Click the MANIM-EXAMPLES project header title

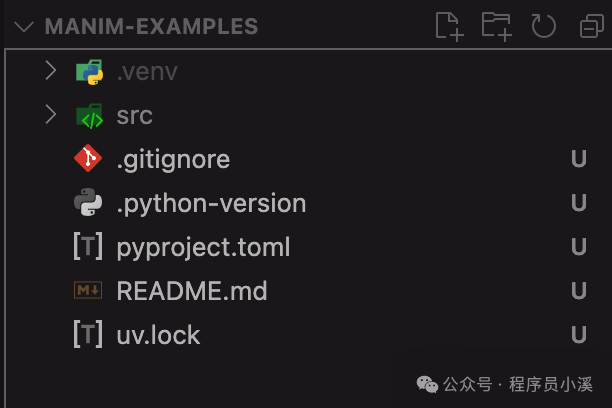pyautogui.click(x=151, y=26)
